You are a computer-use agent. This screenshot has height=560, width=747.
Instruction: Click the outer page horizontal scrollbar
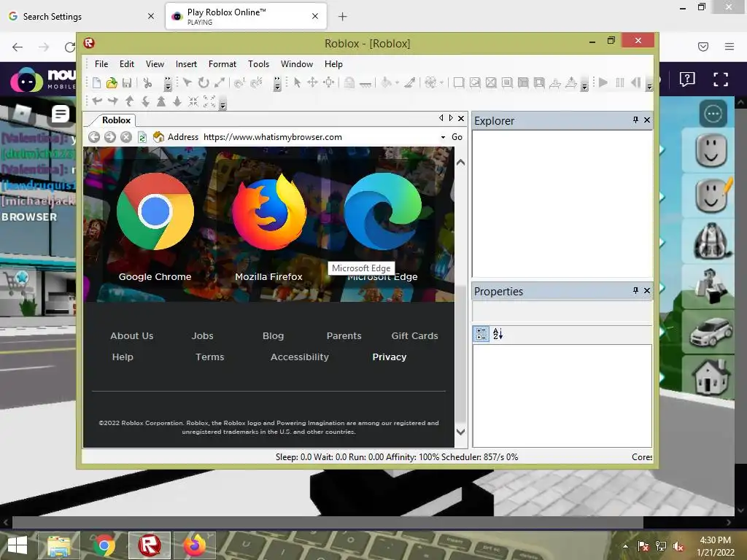point(328,522)
